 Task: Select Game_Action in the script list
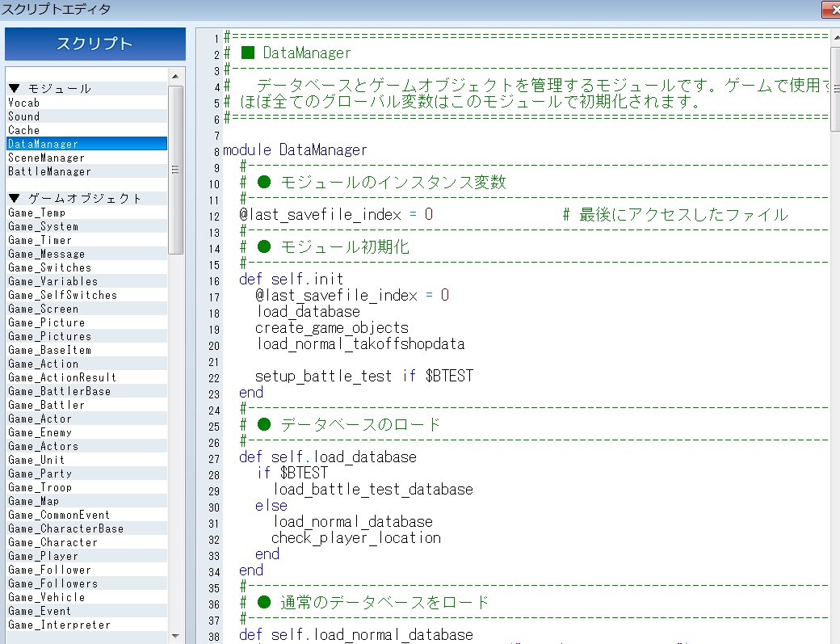coord(86,364)
